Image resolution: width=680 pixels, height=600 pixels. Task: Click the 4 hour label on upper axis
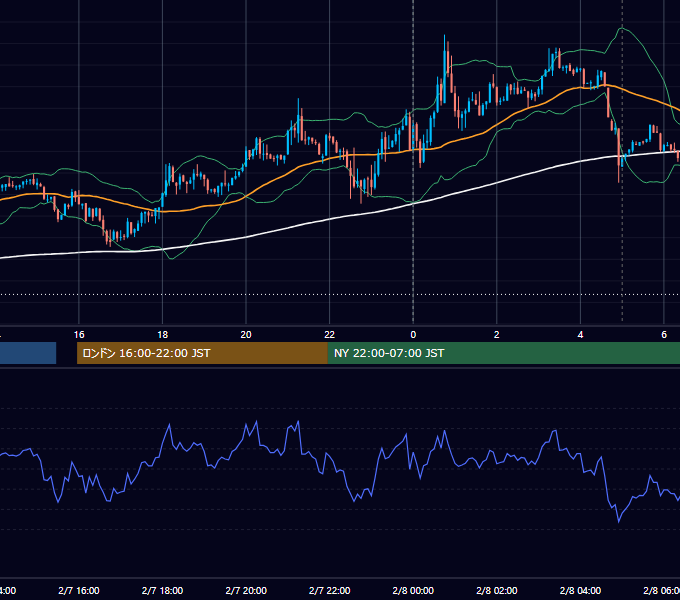click(x=580, y=335)
